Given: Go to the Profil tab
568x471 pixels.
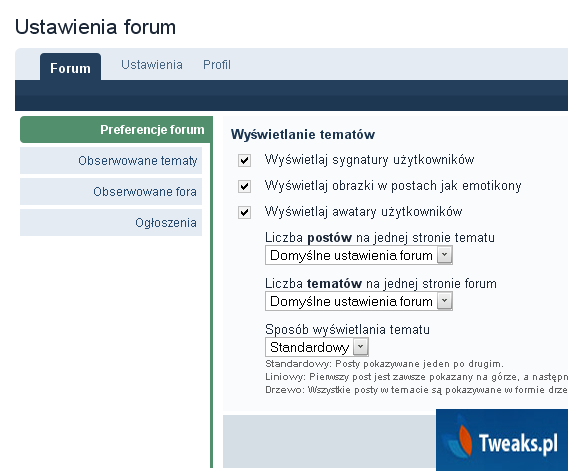Looking at the screenshot, I should click(217, 65).
